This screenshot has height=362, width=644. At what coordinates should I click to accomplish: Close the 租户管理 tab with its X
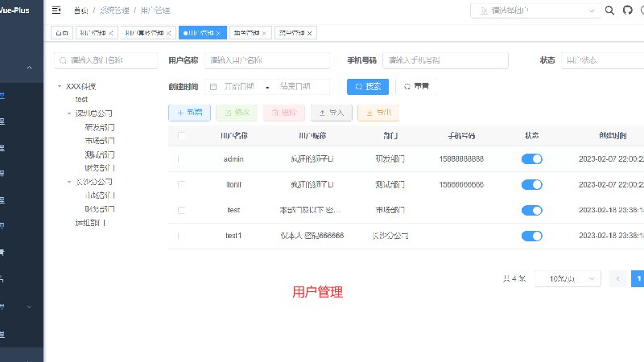(x=110, y=33)
